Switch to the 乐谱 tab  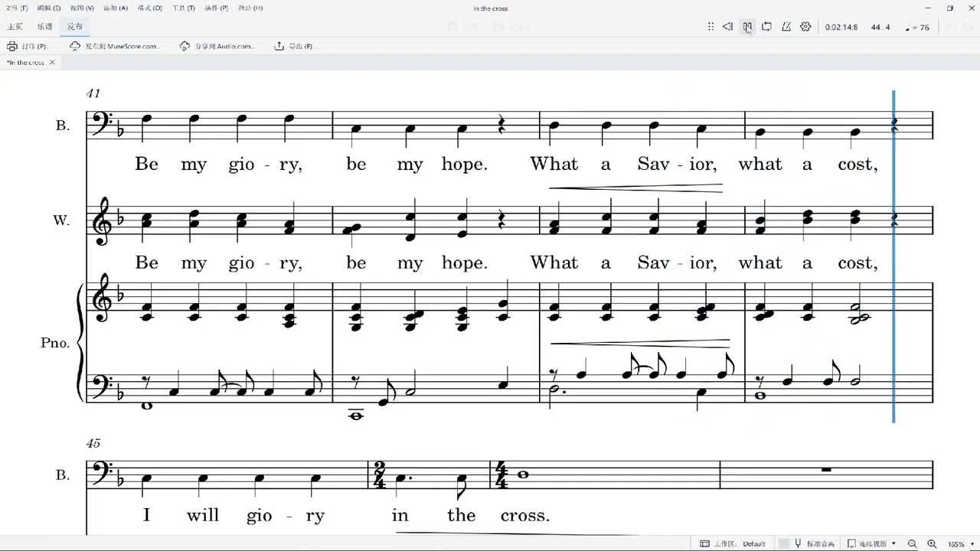(x=44, y=27)
